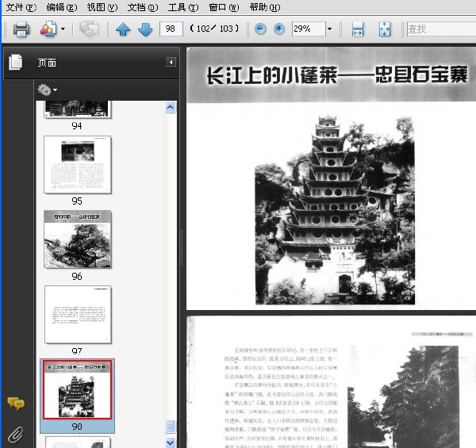Open the 帮助 menu
The width and height of the screenshot is (476, 448).
coord(265,7)
